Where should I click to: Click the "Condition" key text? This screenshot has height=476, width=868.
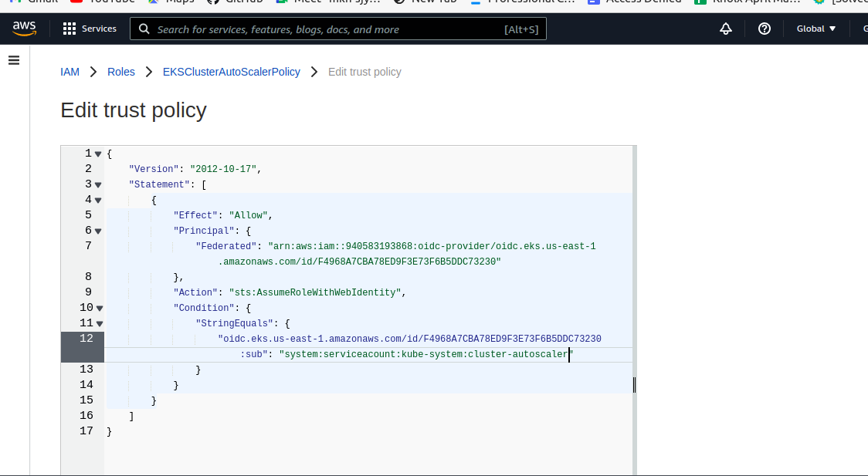(204, 308)
